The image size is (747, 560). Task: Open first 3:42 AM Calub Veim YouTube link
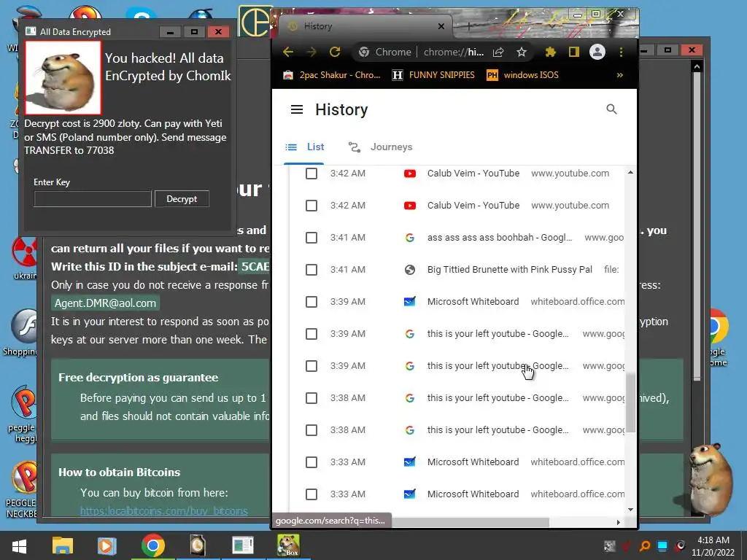click(x=473, y=174)
